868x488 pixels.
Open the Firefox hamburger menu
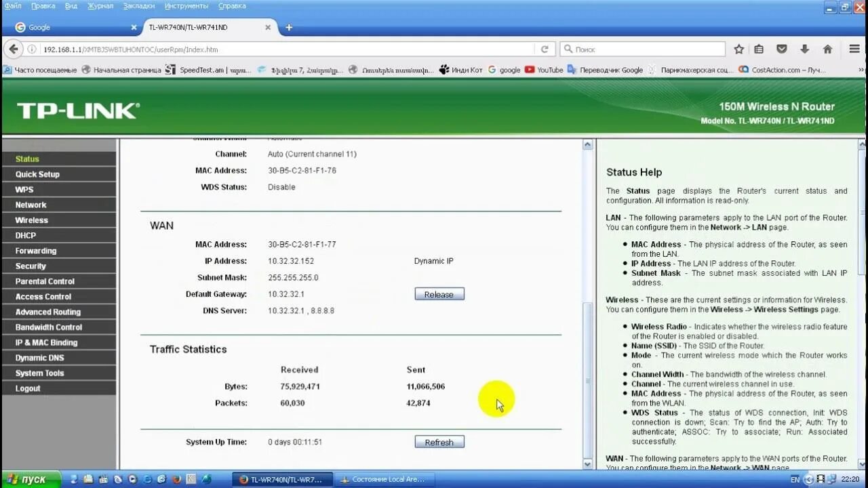(854, 49)
